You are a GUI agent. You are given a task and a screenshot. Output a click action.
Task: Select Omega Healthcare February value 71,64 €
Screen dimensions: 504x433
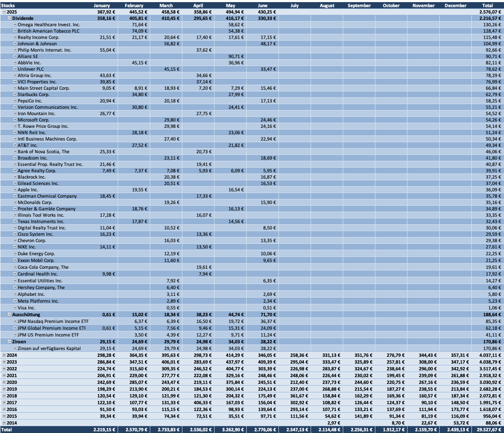tap(140, 25)
